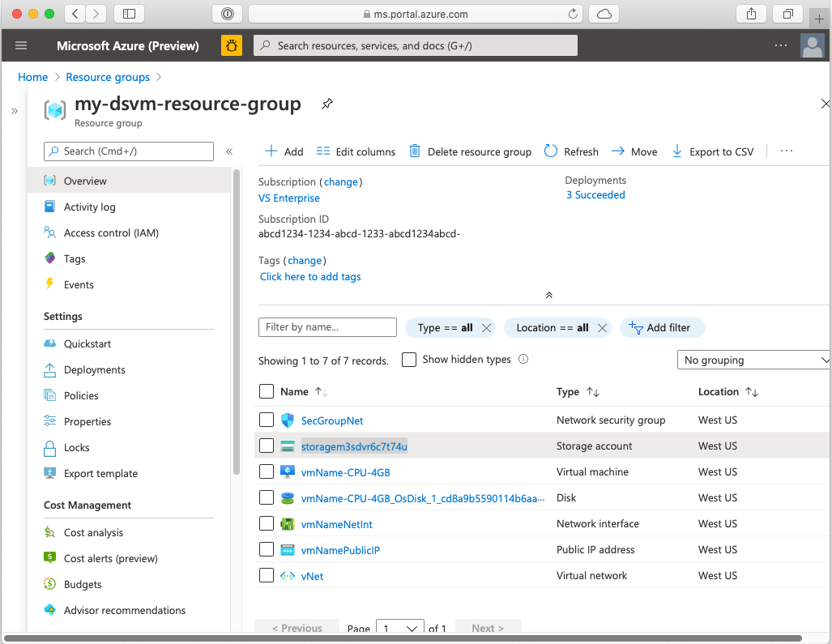Check the SecGroupNet row checkbox
832x644 pixels.
tap(267, 420)
